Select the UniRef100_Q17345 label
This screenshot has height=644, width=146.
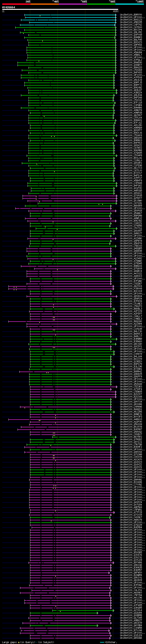(x=131, y=618)
